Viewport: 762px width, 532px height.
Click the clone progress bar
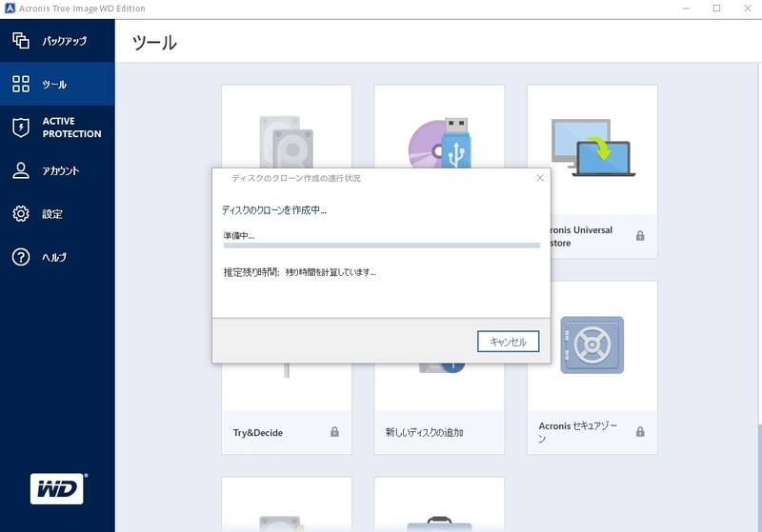[382, 246]
